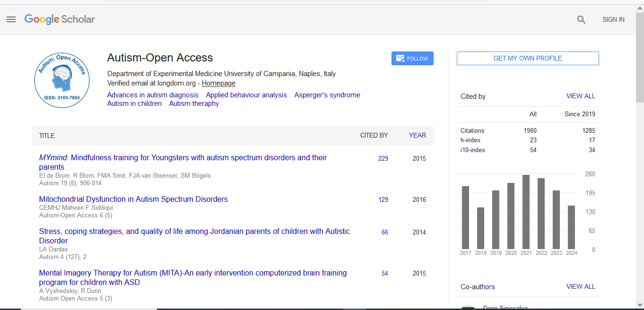
Task: Select the Applied behaviour analysis tag
Action: [246, 95]
